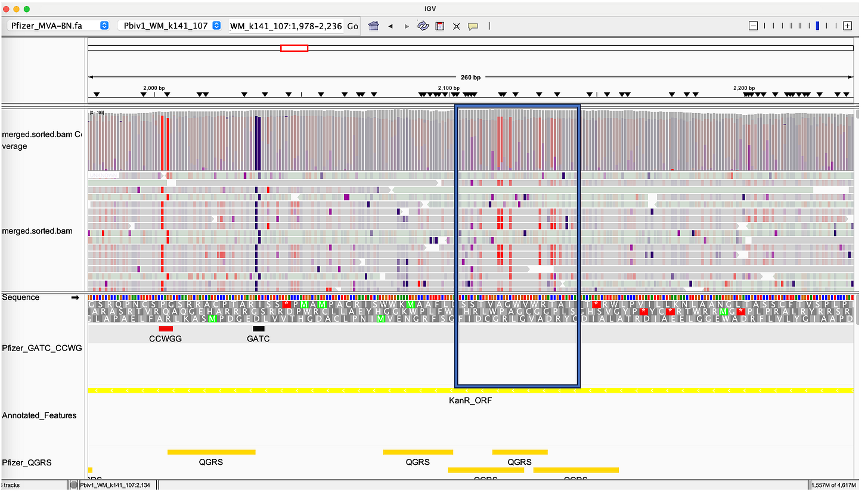The image size is (868, 500).
Task: Open the Pbiv1_WM_k141_107 chromosome dropdown
Action: 170,26
